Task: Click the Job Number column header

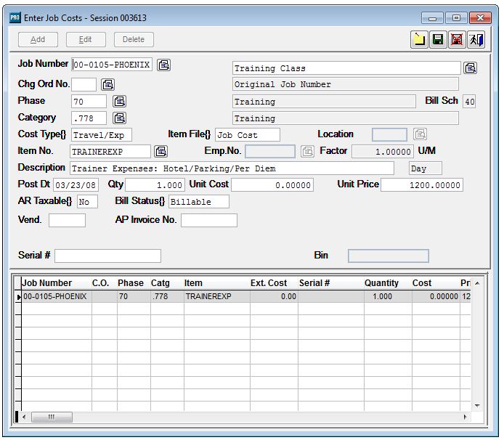Action: (x=56, y=283)
